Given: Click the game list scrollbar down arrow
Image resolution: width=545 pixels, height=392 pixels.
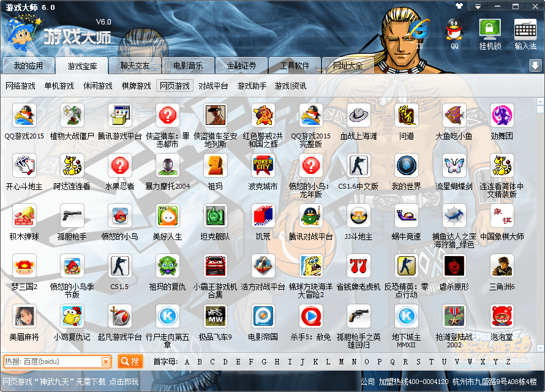Looking at the screenshot, I should pos(540,348).
